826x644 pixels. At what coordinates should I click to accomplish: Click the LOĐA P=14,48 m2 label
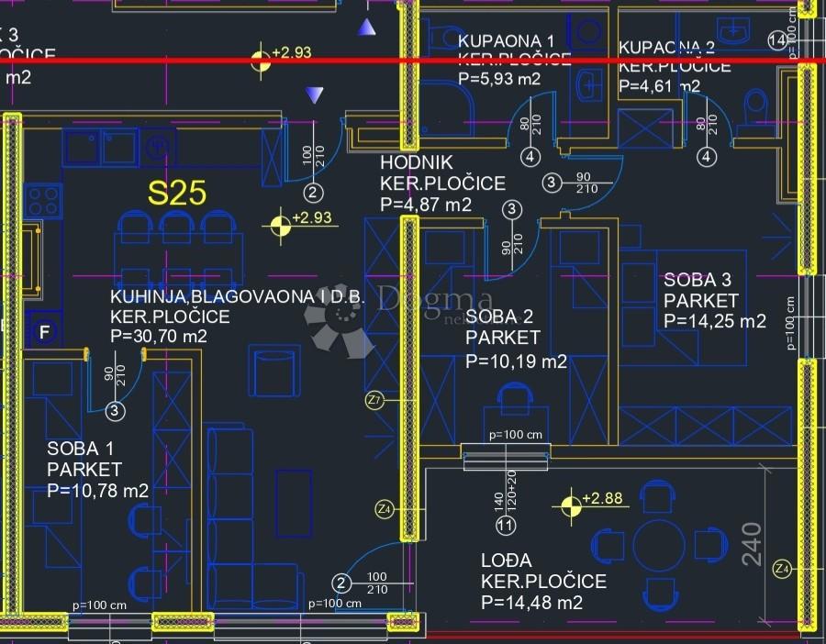[543, 582]
